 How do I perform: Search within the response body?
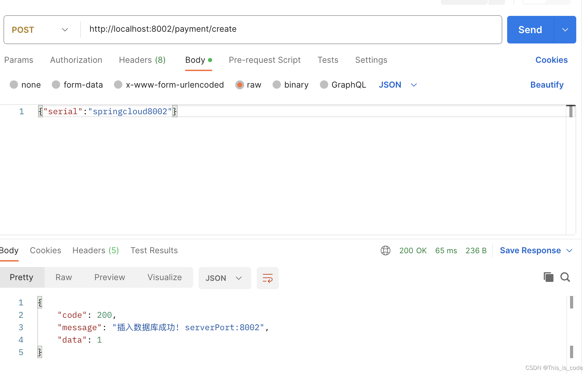(565, 277)
